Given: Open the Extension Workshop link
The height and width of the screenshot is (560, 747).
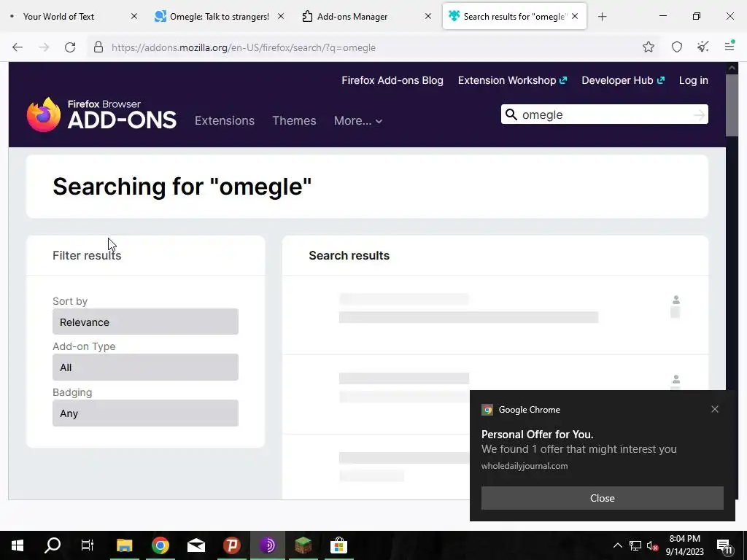Looking at the screenshot, I should (x=512, y=80).
